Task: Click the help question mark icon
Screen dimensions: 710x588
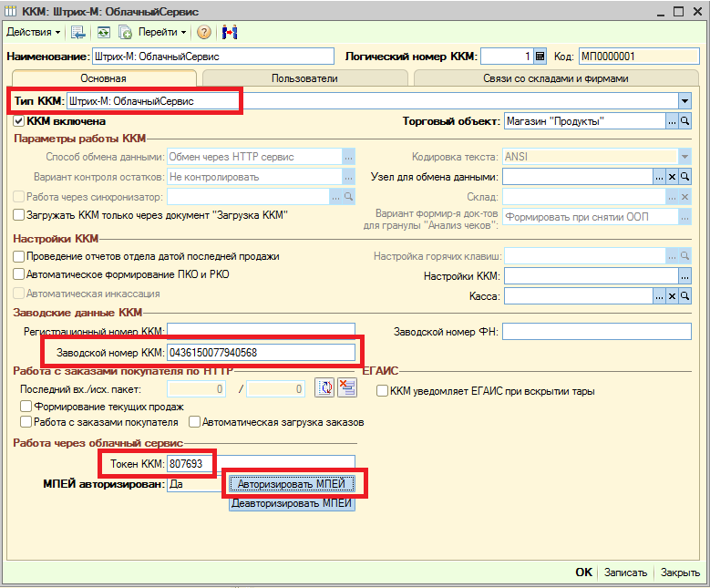Action: (203, 32)
